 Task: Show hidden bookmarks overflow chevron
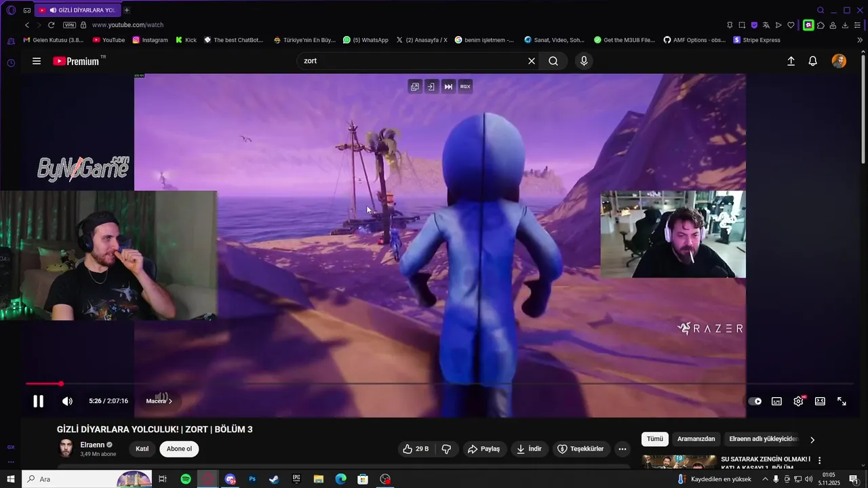click(860, 40)
